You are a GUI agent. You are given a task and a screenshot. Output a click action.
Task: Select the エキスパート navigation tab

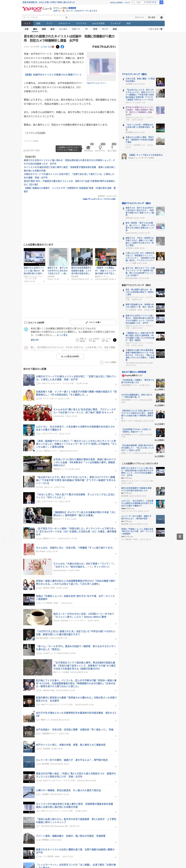click(x=64, y=24)
